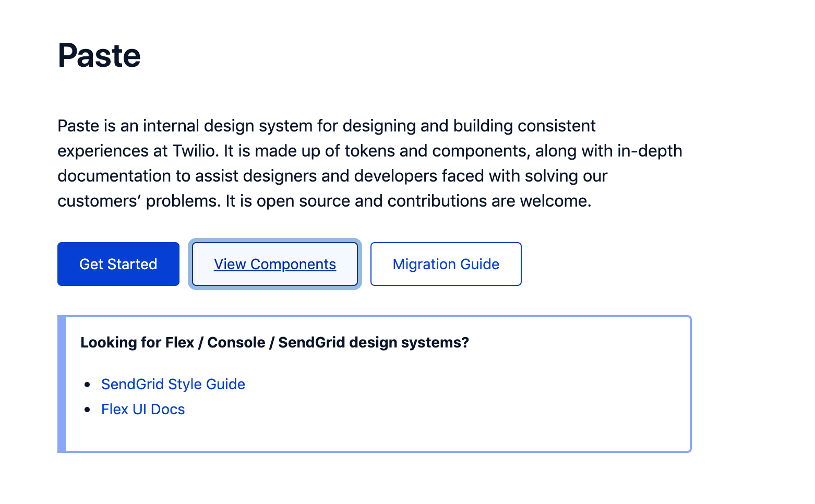
Task: Click the introductory paragraph about Paste
Action: (365, 163)
